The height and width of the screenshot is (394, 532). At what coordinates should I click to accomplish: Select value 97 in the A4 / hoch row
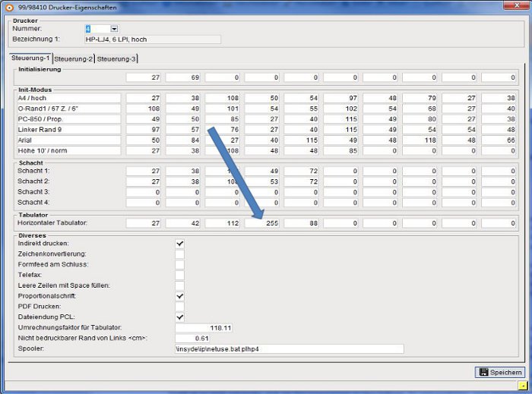click(x=341, y=98)
